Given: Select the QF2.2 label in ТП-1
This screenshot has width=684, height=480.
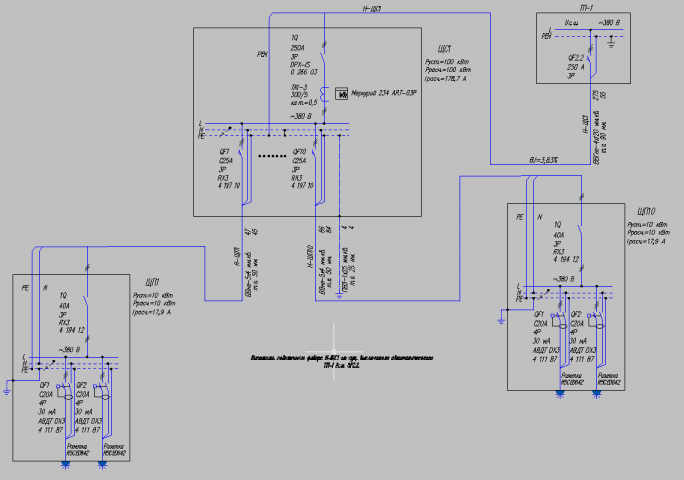Looking at the screenshot, I should click(x=576, y=58).
